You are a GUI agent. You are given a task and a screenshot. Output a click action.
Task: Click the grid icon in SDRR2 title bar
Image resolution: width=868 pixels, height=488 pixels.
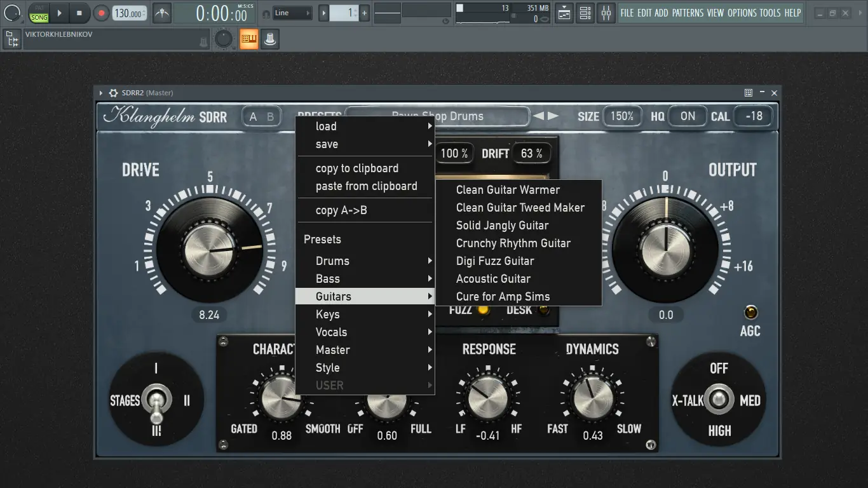point(749,93)
